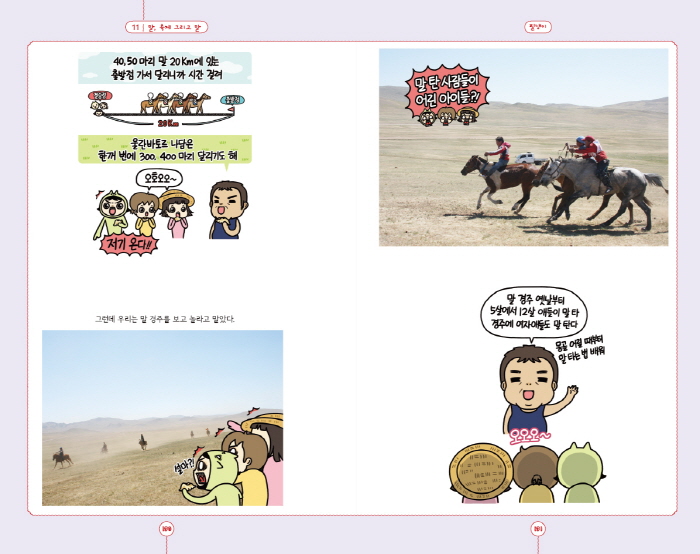Click the small red tab above right page
Screen dimensions: 700x554
pyautogui.click(x=537, y=27)
